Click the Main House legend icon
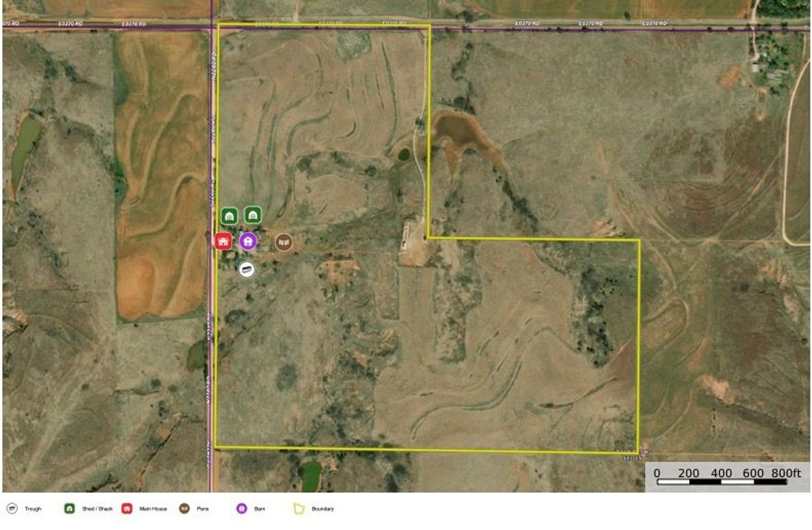This screenshot has width=812, height=530. pos(126,509)
